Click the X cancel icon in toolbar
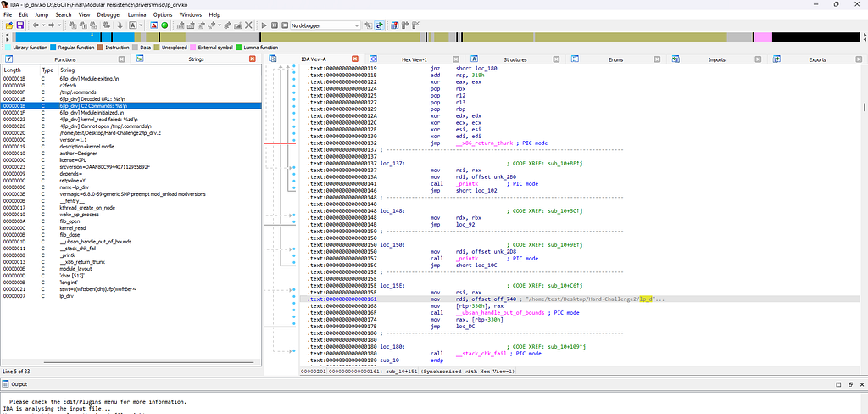Screen dimensions: 868x414 pyautogui.click(x=248, y=25)
